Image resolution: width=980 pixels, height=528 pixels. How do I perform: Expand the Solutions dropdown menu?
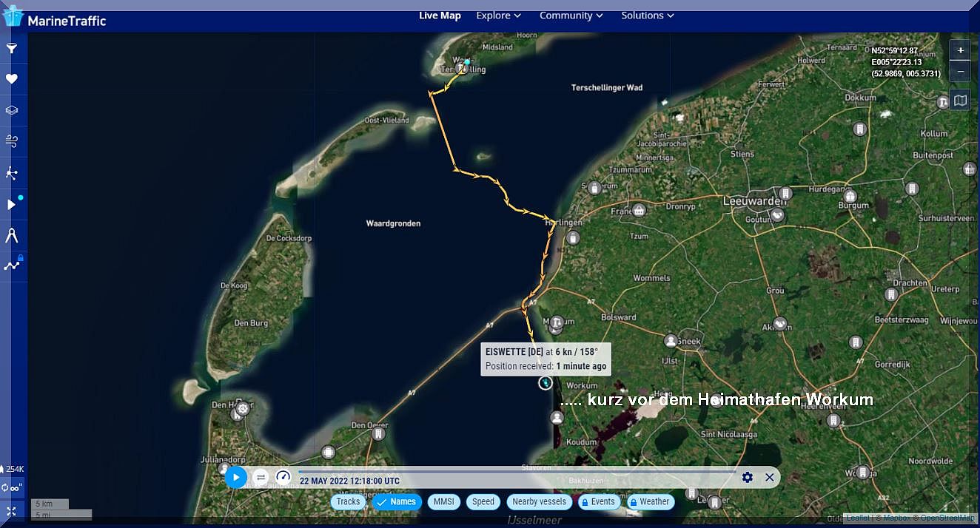pos(648,16)
